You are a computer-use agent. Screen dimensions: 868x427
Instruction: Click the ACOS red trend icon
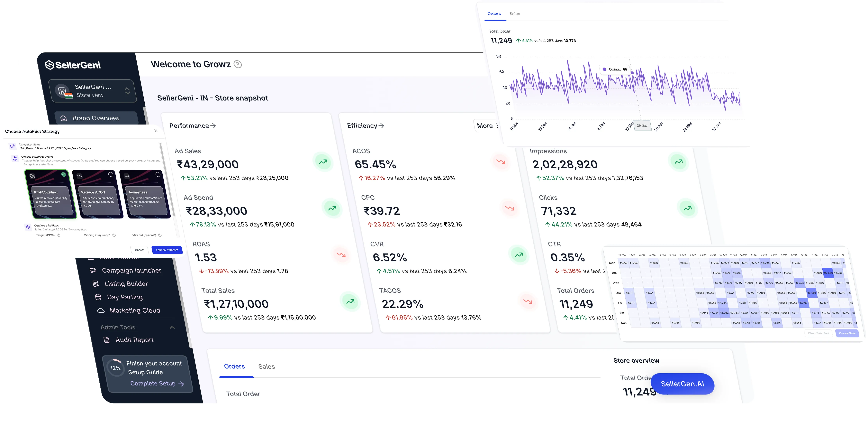pos(501,162)
